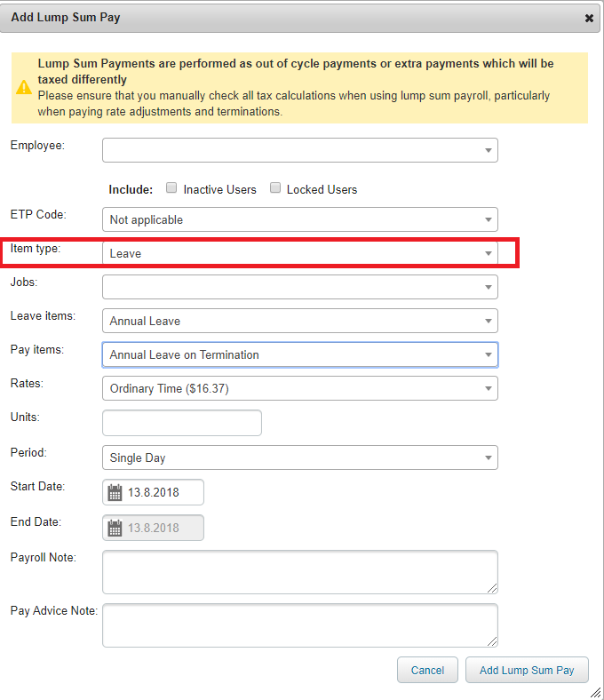The height and width of the screenshot is (700, 604).
Task: Open Leave items dropdown set to Annual Leave
Action: 299,321
